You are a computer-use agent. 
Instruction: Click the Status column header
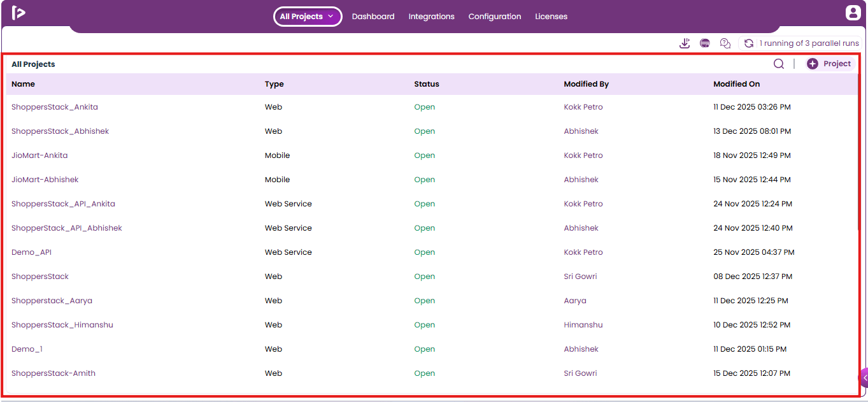tap(427, 84)
